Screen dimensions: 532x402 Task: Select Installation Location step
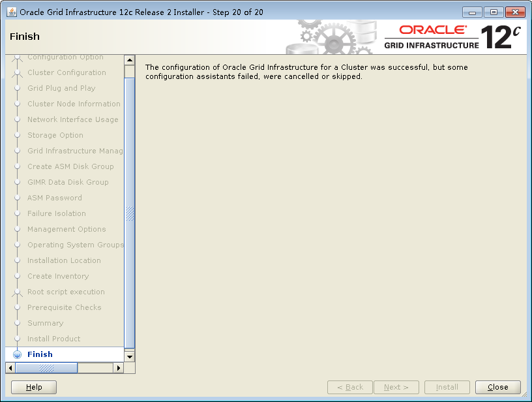(x=64, y=260)
